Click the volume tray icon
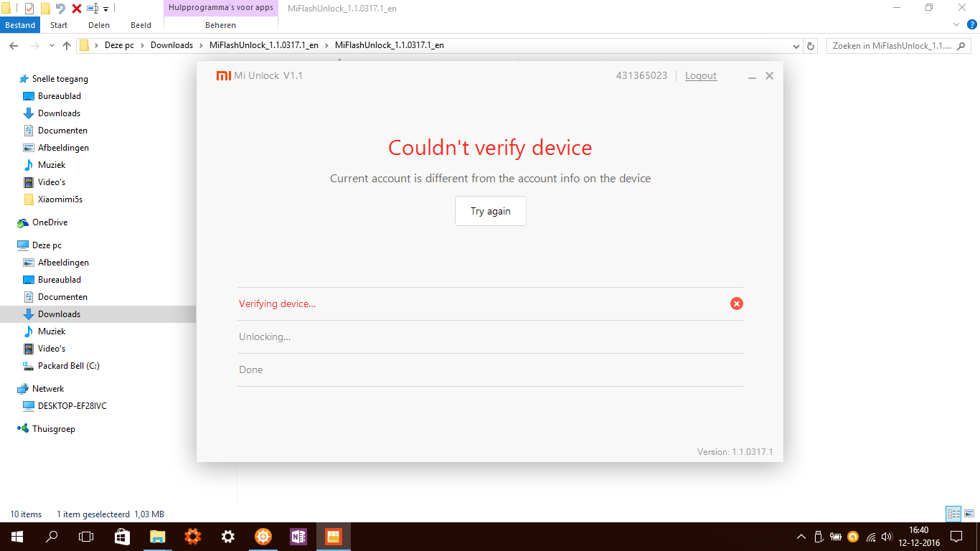This screenshot has width=980, height=551. coord(887,537)
